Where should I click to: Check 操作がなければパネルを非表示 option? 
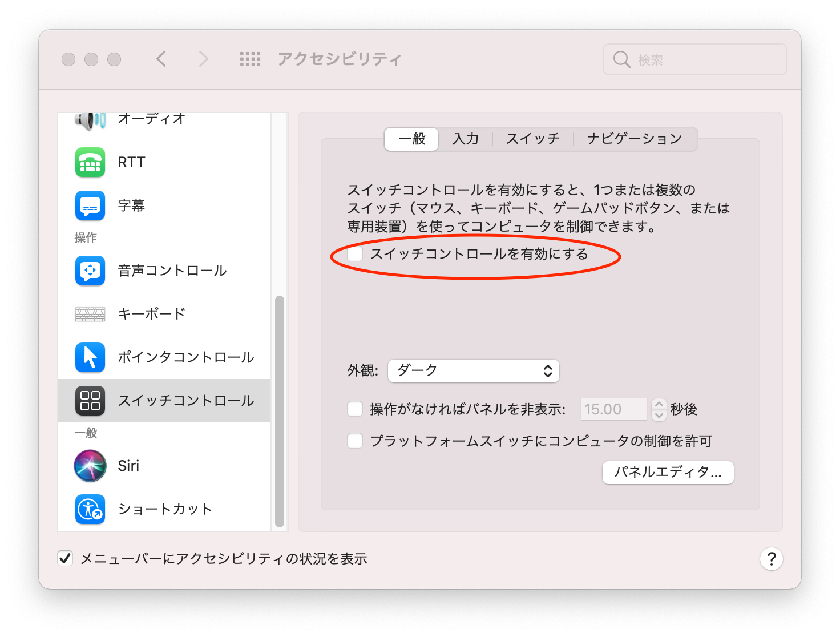coord(354,409)
